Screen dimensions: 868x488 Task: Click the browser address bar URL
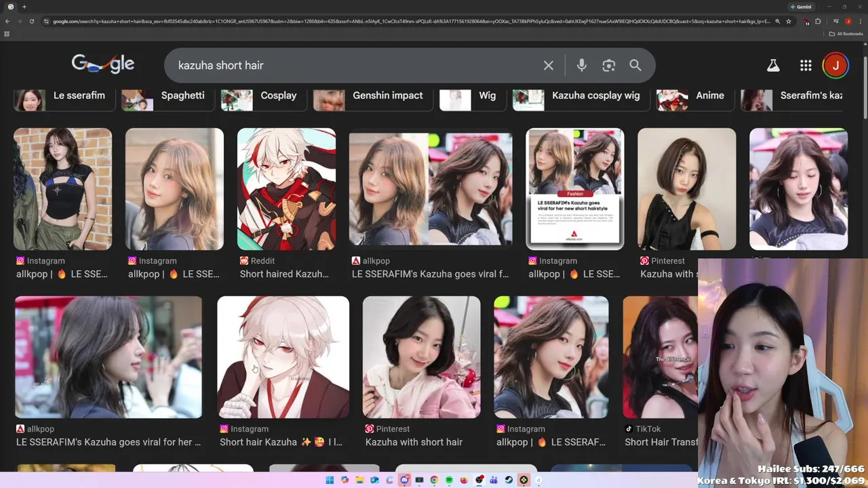point(412,21)
